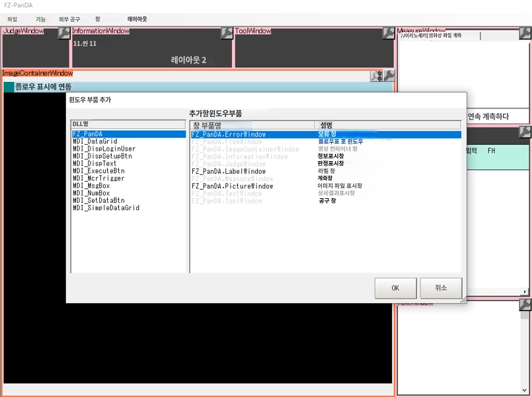Open the InformationWindow wrench settings icon

point(227,33)
